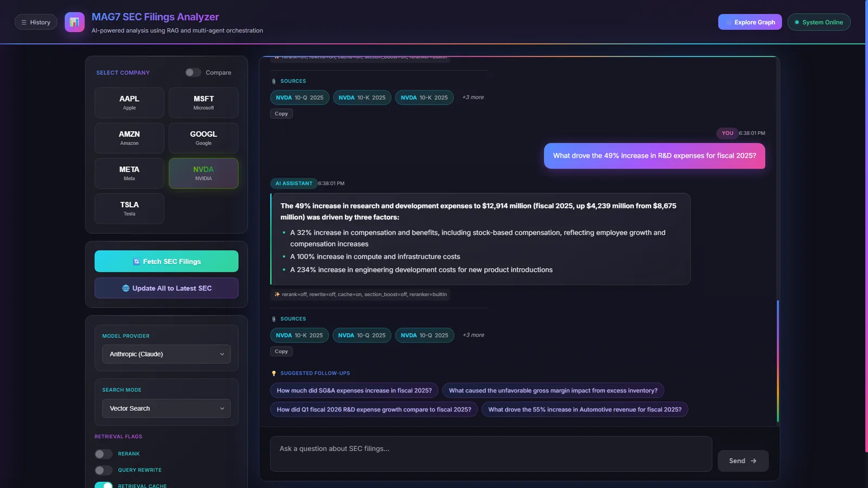Select the AAPL Apple company
Image resolution: width=868 pixels, height=488 pixels.
coord(129,103)
